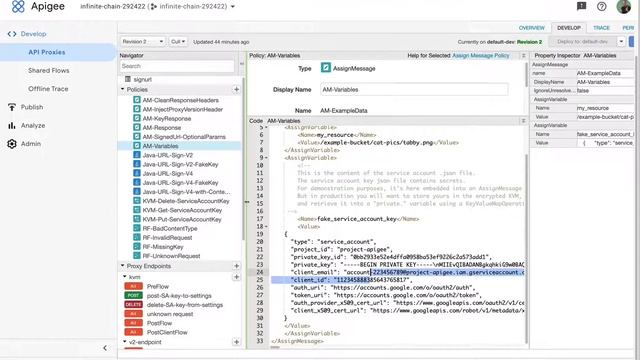Open the Deploy to default-dev dropdown arrow
The image size is (640, 360).
tap(621, 42)
